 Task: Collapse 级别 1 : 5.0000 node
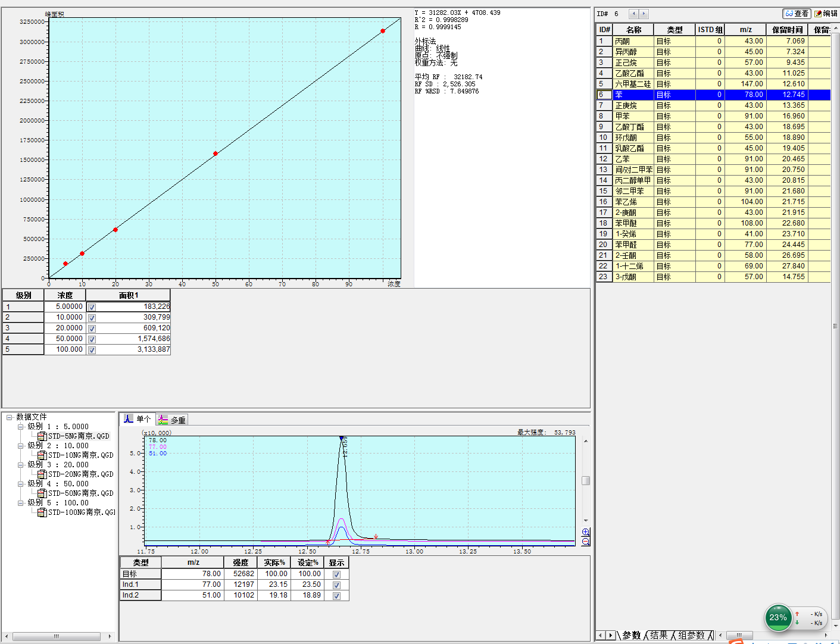point(21,427)
